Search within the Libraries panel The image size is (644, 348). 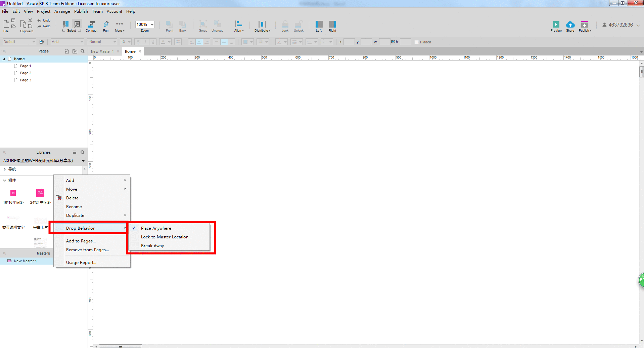pos(83,152)
